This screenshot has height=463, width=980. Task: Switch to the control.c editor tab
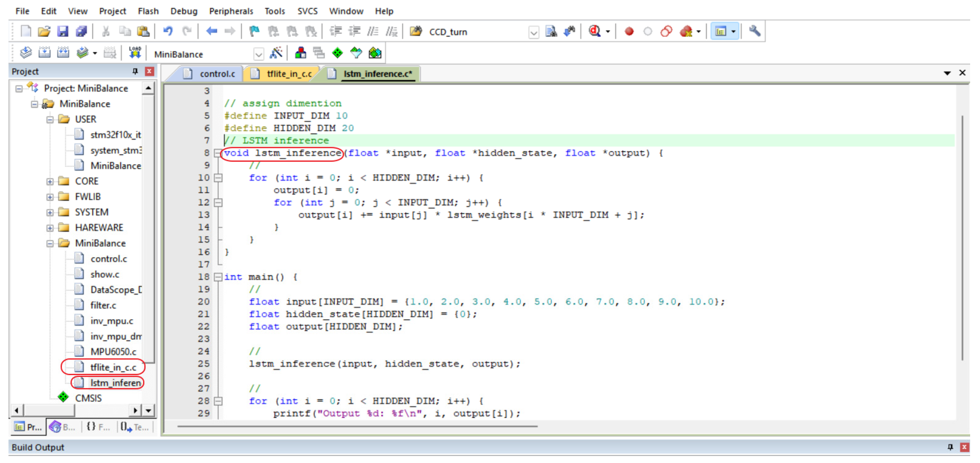217,74
